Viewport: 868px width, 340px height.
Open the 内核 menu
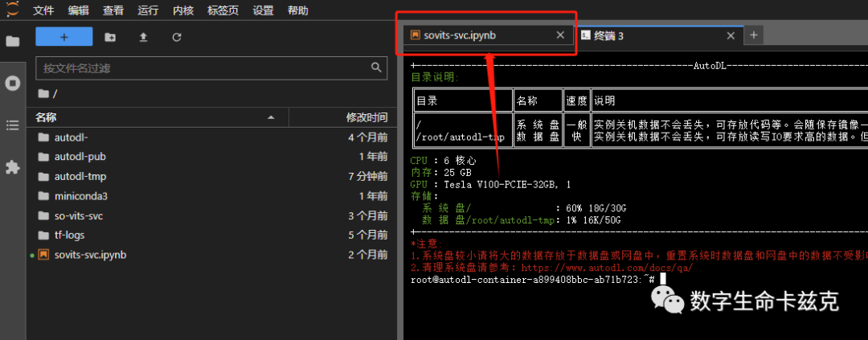pyautogui.click(x=182, y=10)
